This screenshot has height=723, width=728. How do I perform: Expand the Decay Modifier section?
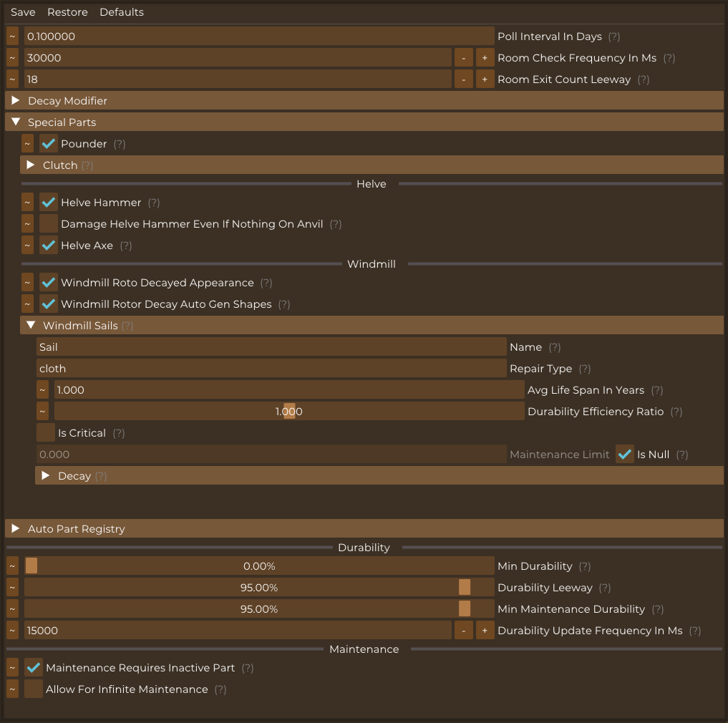pyautogui.click(x=364, y=100)
